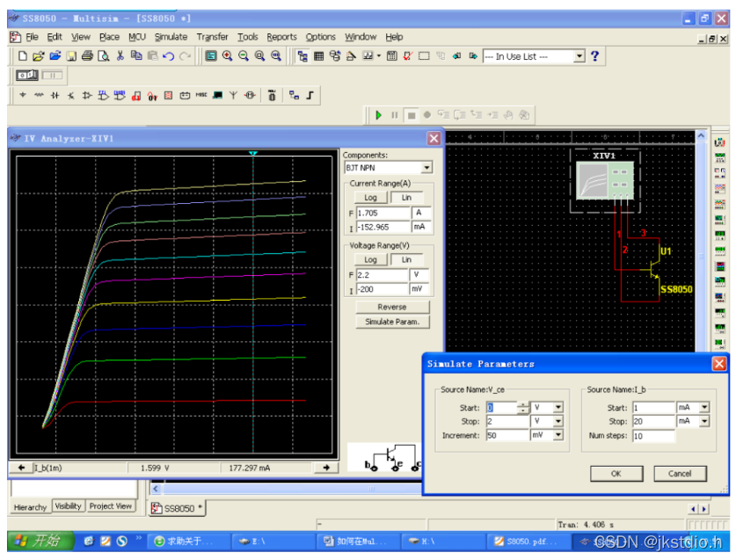The width and height of the screenshot is (736, 560).
Task: Click the Cut scissors icon
Action: (x=120, y=56)
